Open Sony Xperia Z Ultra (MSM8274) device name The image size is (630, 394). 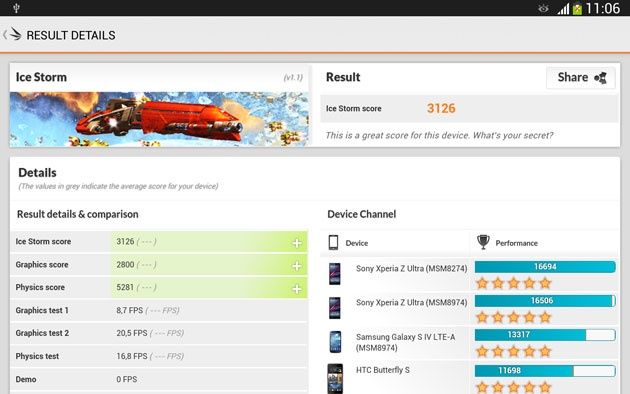coord(411,268)
